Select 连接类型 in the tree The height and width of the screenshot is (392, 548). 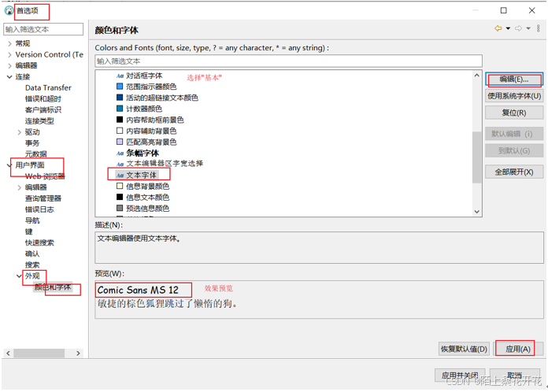click(x=39, y=121)
